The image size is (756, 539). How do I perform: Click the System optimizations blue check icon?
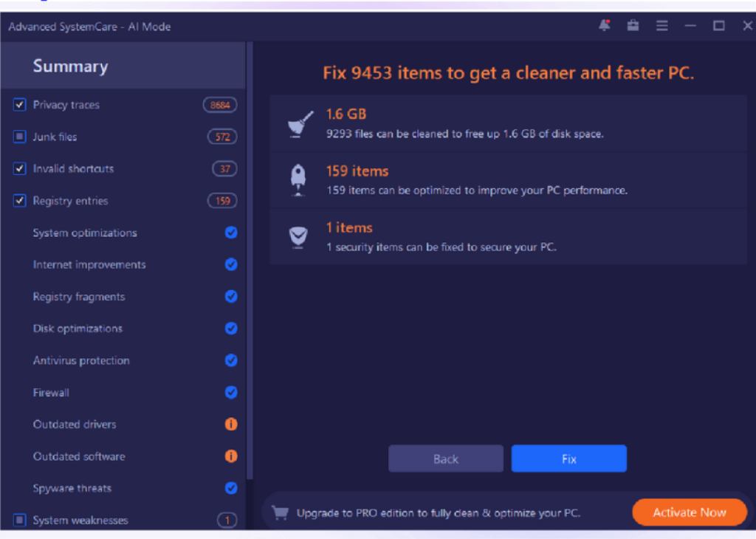[231, 233]
